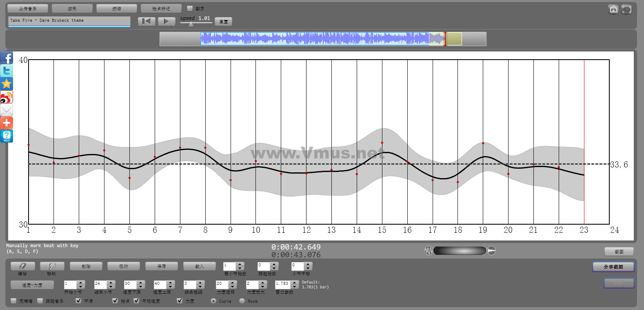Open the 频谱 (spectrum) view tab
The width and height of the screenshot is (644, 310).
(x=116, y=9)
